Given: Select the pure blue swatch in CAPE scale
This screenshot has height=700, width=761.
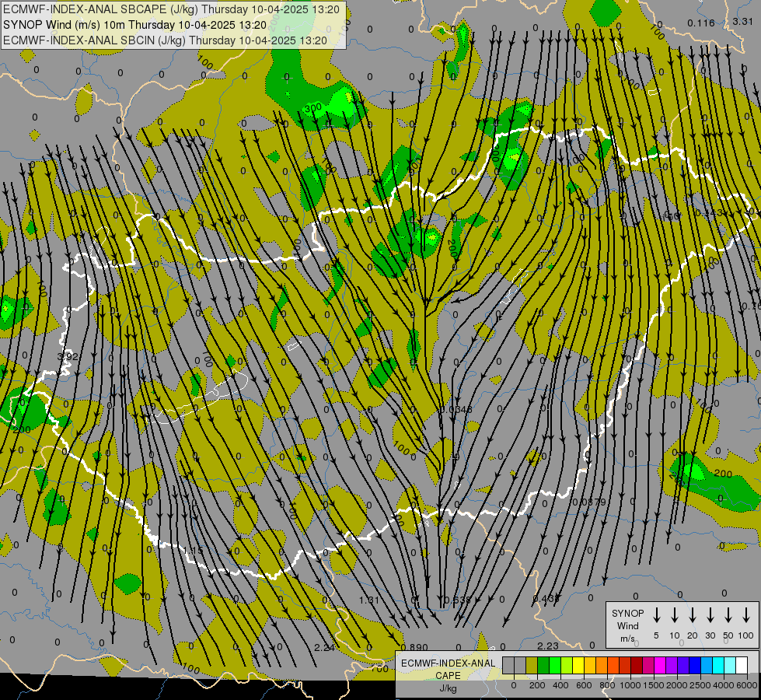Looking at the screenshot, I should (x=695, y=665).
